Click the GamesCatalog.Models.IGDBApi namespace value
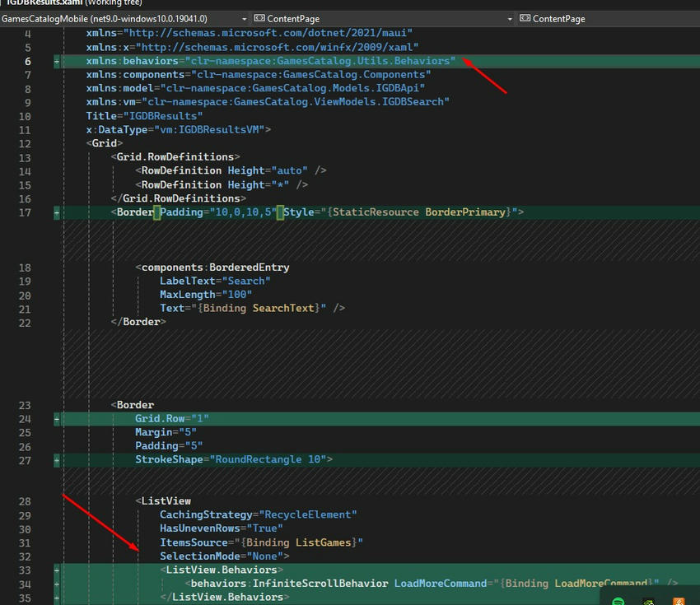The width and height of the screenshot is (700, 605). pos(292,88)
